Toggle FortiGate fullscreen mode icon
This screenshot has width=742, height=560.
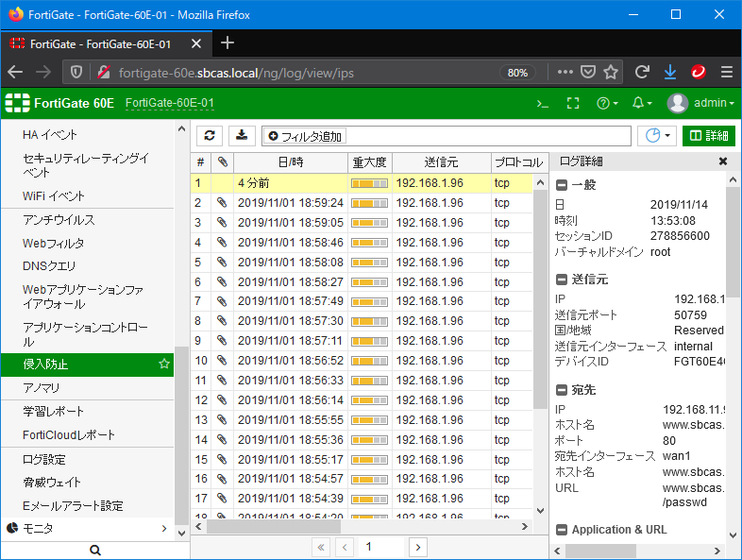(573, 103)
